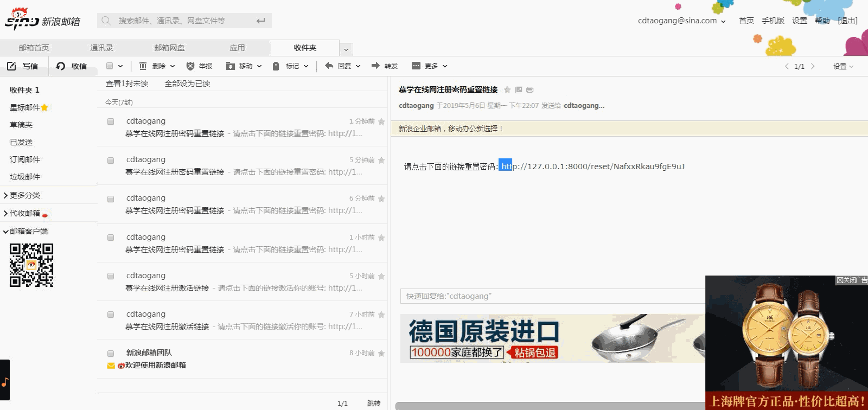Viewport: 868px width, 410px height.
Task: Check the email from 5 分钟前
Action: point(111,161)
